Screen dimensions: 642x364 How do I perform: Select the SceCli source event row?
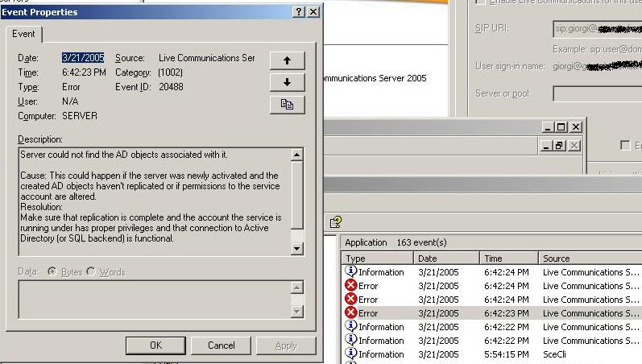coord(491,354)
